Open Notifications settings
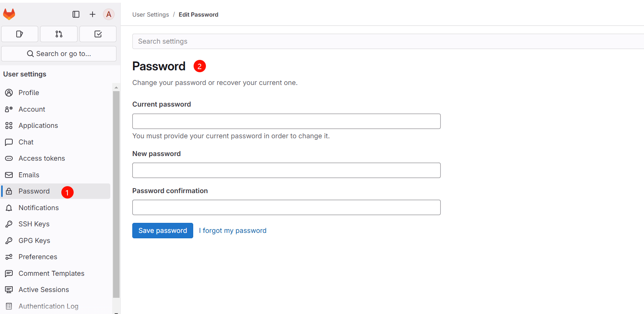644x314 pixels. pos(39,208)
